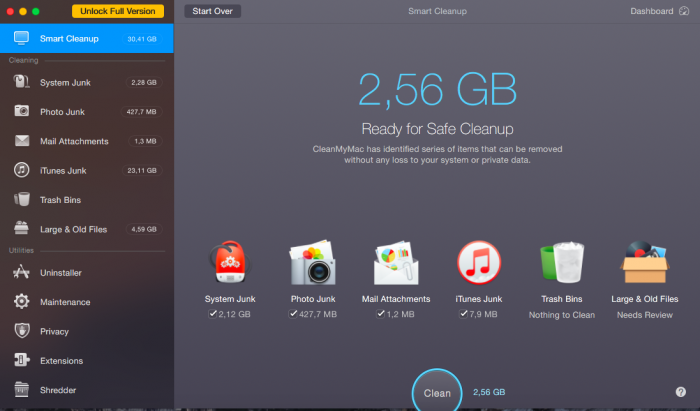Image resolution: width=700 pixels, height=411 pixels.
Task: Click the large red System Junk vacuum icon
Action: point(230,263)
